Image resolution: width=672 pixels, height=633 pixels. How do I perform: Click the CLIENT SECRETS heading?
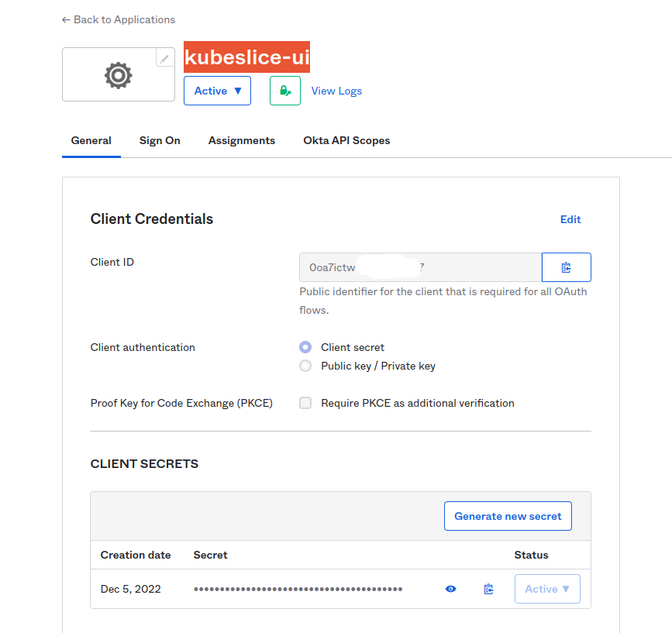click(144, 464)
